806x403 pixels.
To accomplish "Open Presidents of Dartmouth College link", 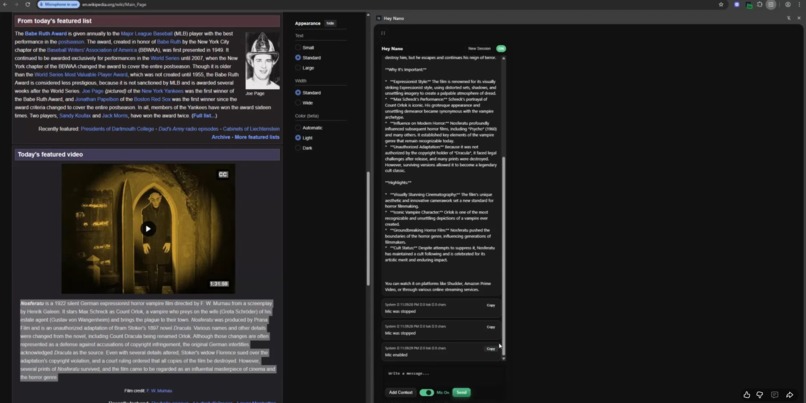I will click(x=118, y=129).
